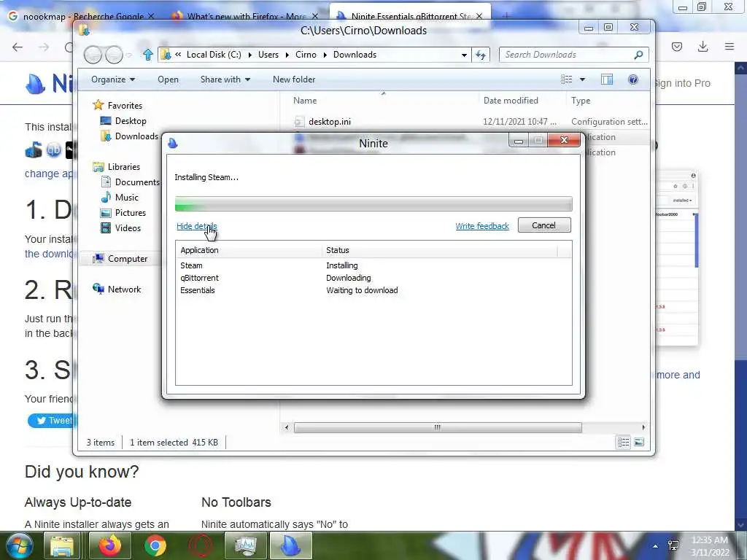Click the Status column header in Ninite
The width and height of the screenshot is (747, 560).
440,251
